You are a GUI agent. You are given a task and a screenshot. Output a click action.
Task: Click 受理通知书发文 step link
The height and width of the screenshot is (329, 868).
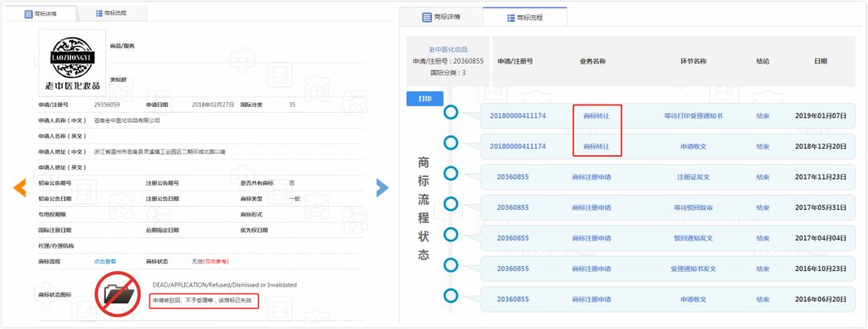click(x=693, y=269)
